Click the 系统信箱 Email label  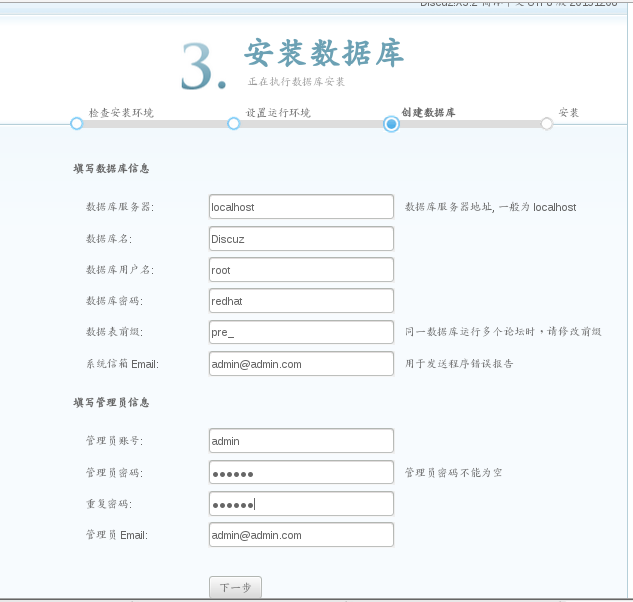click(123, 364)
